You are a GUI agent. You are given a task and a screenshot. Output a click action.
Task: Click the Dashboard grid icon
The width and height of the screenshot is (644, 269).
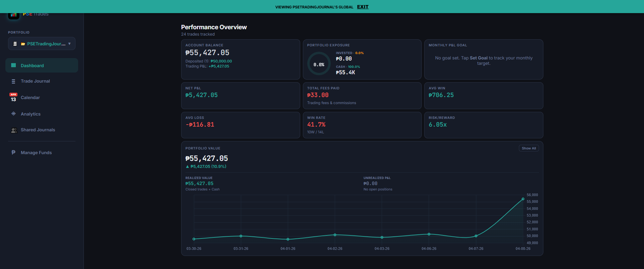pos(13,65)
